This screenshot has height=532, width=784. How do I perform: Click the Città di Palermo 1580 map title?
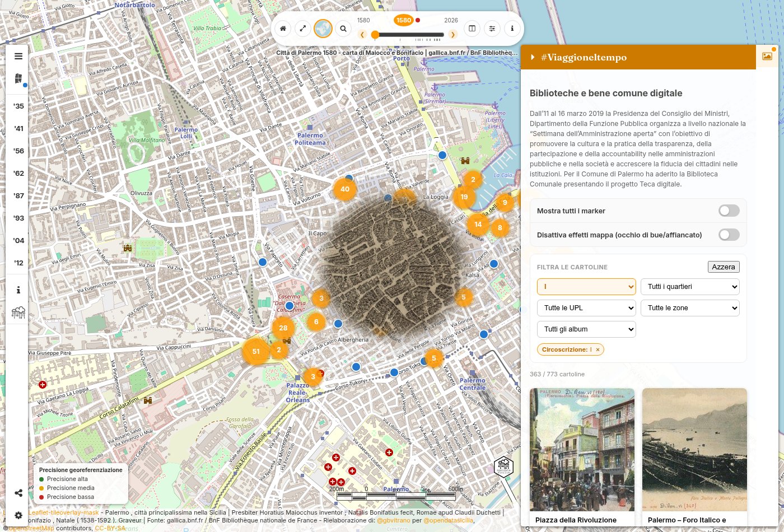[397, 53]
